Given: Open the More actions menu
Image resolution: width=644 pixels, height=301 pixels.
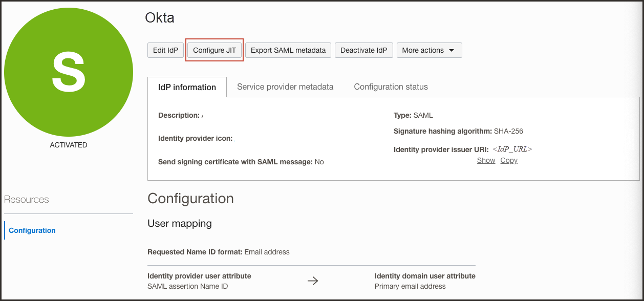Looking at the screenshot, I should point(429,50).
